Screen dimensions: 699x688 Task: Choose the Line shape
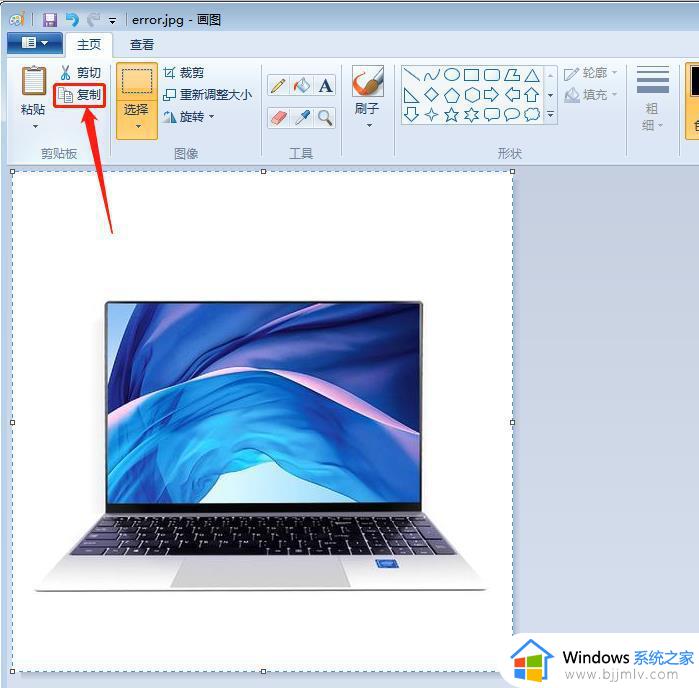(x=411, y=74)
